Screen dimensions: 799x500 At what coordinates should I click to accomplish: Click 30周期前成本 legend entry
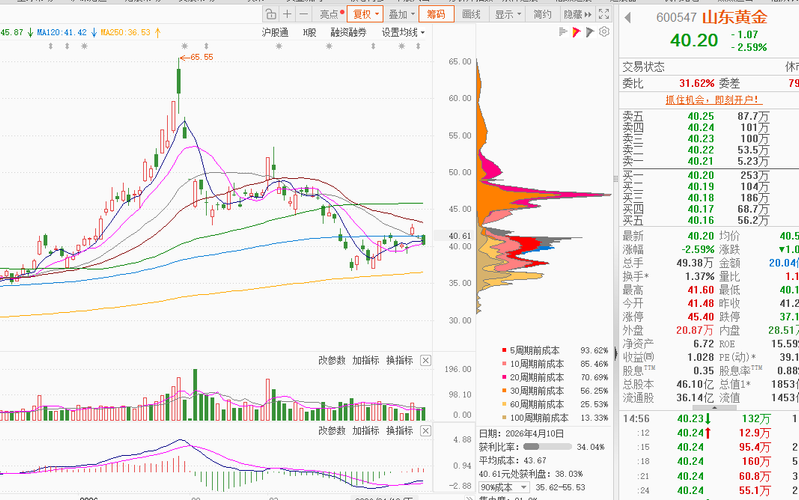pos(537,391)
